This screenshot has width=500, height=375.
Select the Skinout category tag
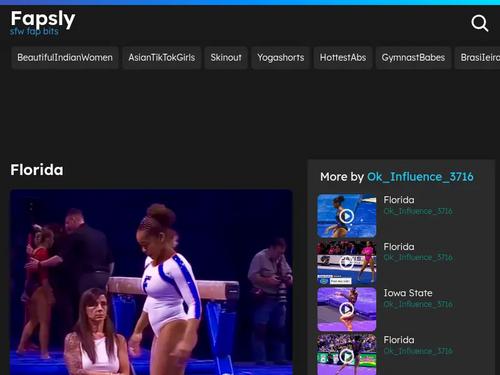click(x=226, y=58)
